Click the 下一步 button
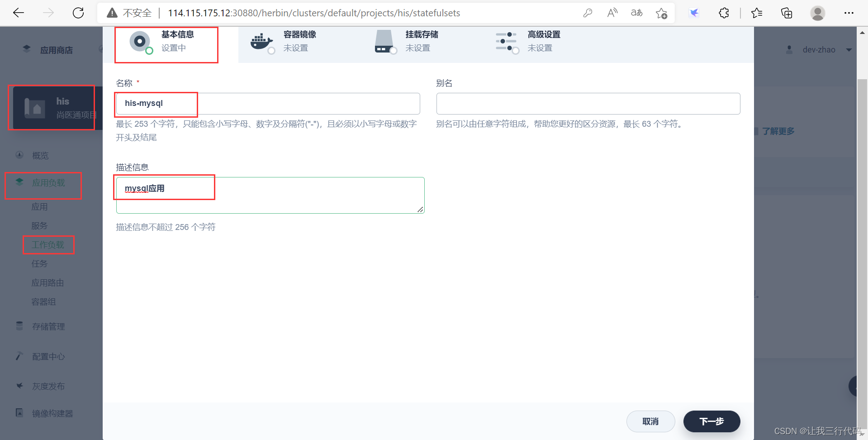The width and height of the screenshot is (868, 440). point(711,421)
